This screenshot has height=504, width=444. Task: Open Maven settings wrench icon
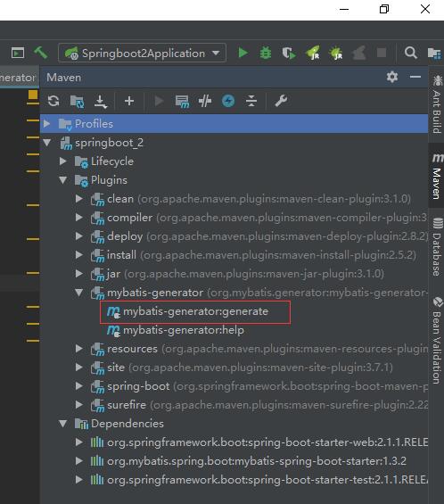281,101
